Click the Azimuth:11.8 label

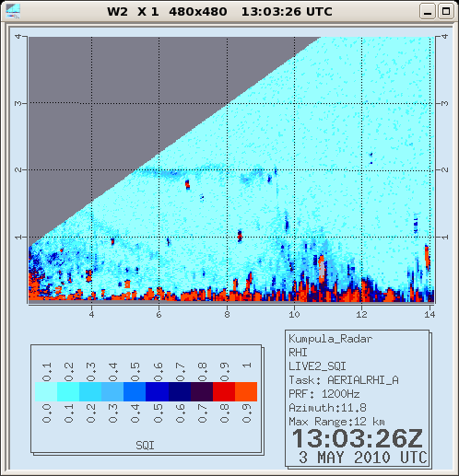pyautogui.click(x=327, y=408)
